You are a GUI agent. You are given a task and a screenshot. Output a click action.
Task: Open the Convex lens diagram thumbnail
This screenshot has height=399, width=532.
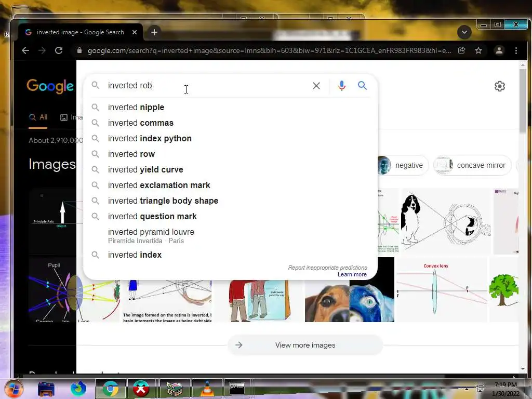point(442,290)
